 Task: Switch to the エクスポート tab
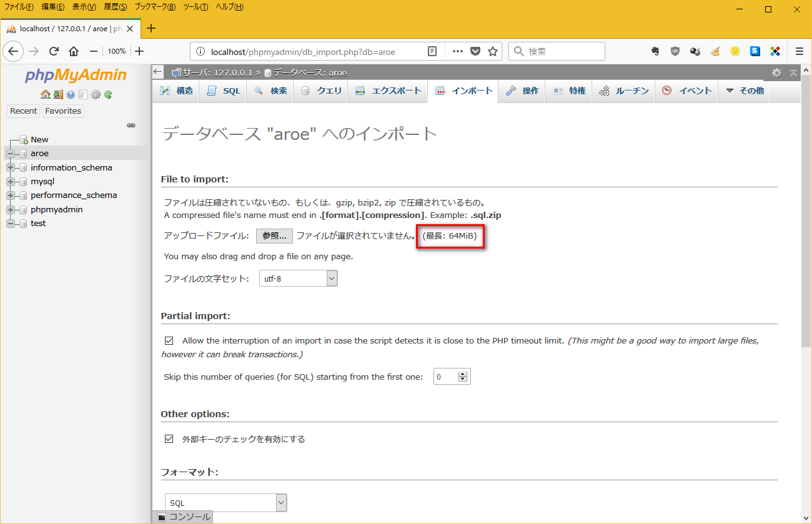point(389,91)
